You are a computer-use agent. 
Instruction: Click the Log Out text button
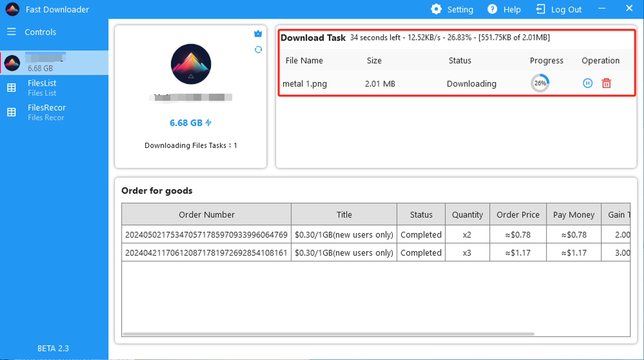pyautogui.click(x=566, y=9)
